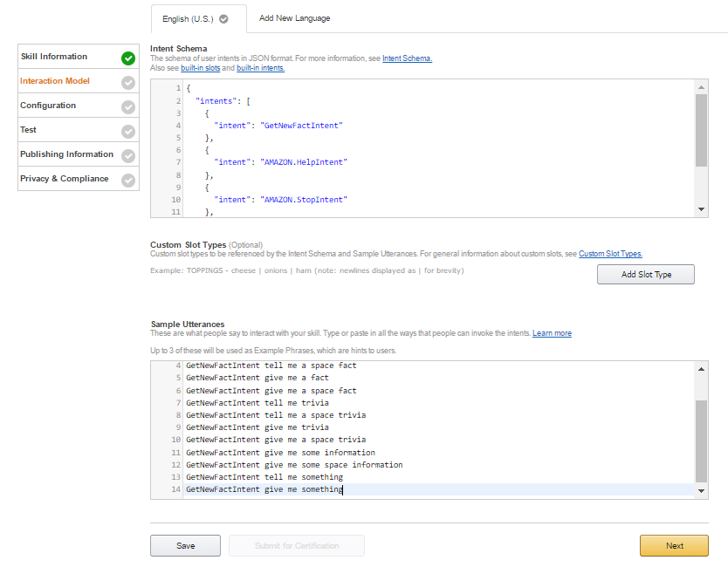
Task: Click the "AMAZON.HelpIntent" schema line
Action: click(x=280, y=162)
